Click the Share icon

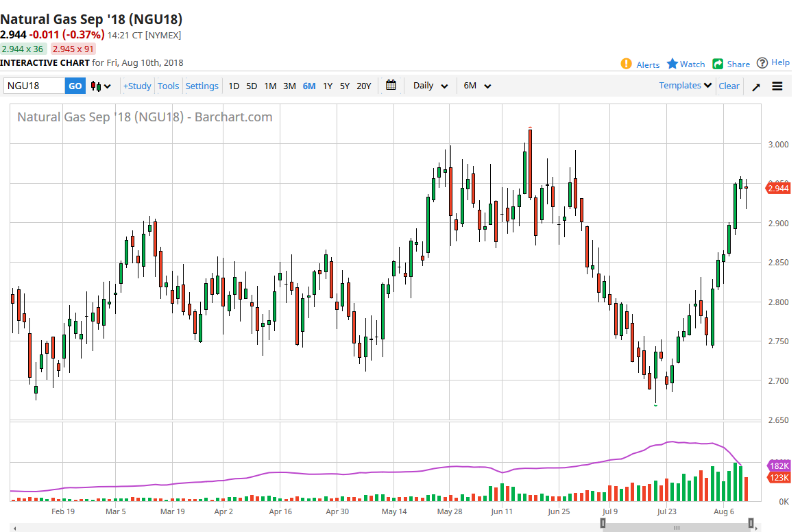click(718, 64)
